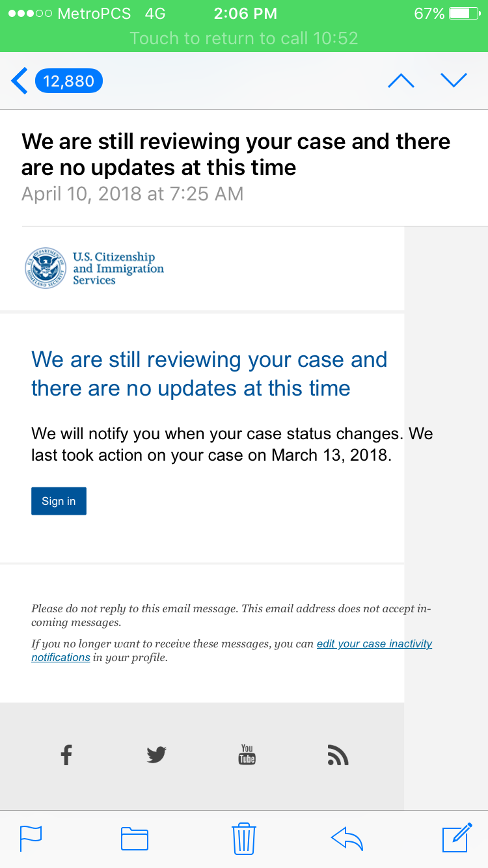Screen dimensions: 488x868
Task: Open USCIS Twitter page icon
Action: [156, 755]
